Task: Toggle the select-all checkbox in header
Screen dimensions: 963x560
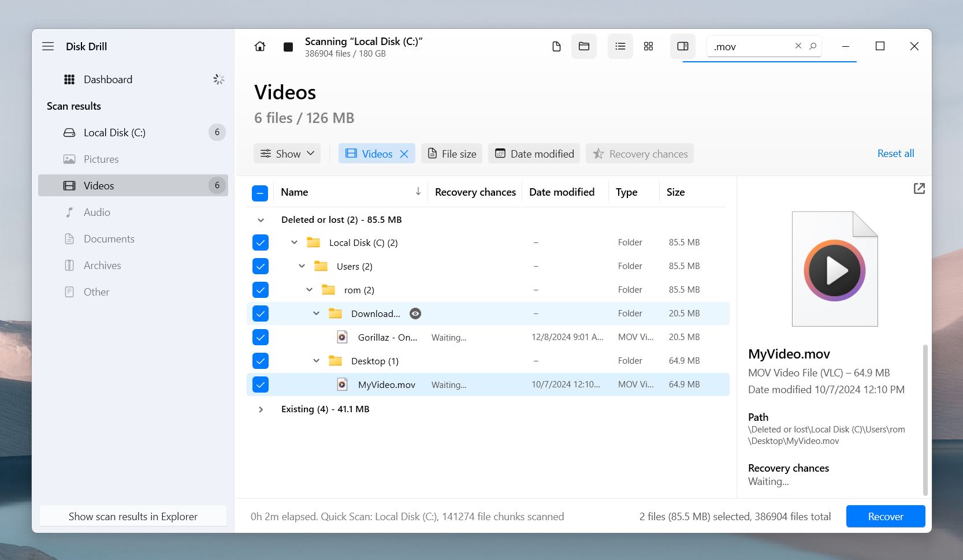Action: tap(260, 193)
